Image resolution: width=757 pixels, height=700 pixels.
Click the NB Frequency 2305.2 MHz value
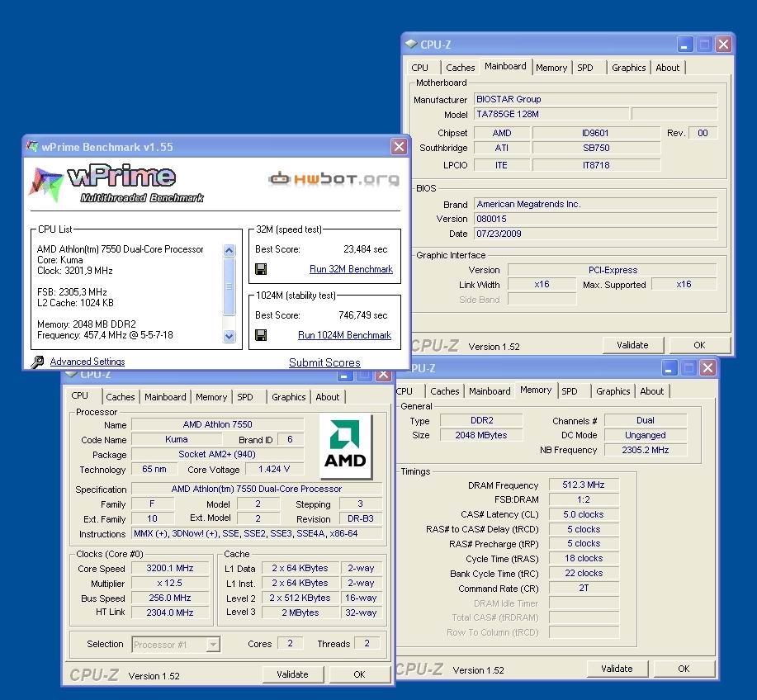[x=645, y=450]
